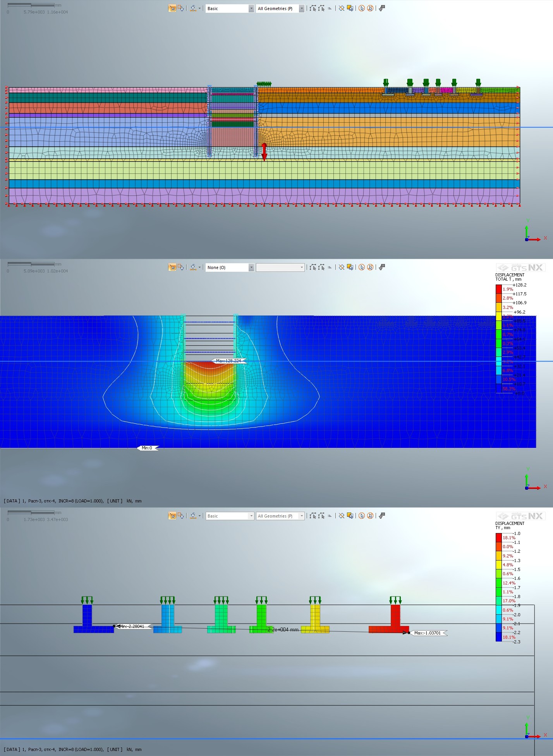Click the Max:128.224 result tag
This screenshot has height=756, width=553.
pyautogui.click(x=228, y=361)
